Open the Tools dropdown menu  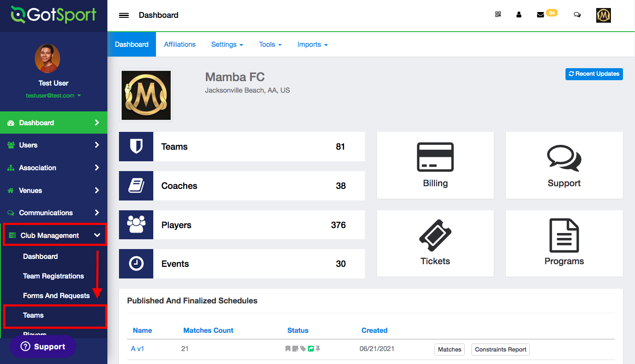[x=270, y=45]
